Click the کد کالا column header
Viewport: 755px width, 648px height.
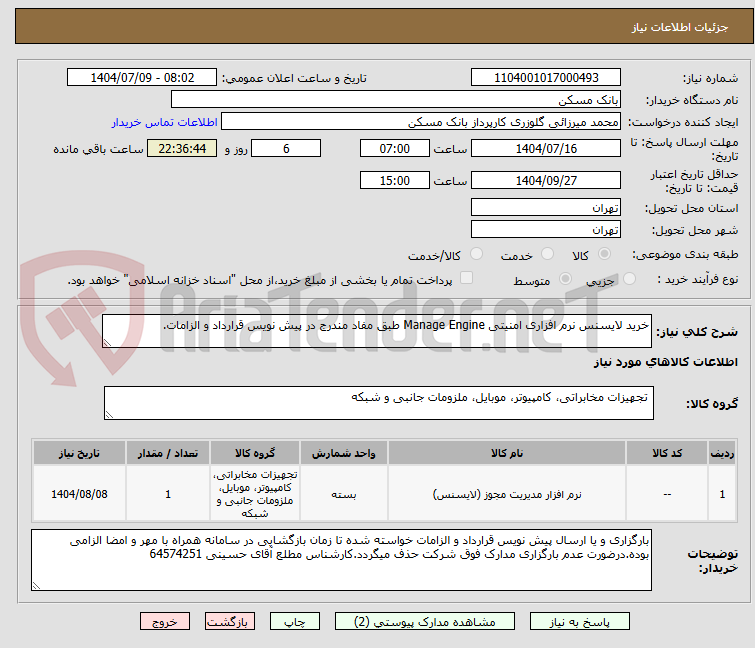point(667,453)
